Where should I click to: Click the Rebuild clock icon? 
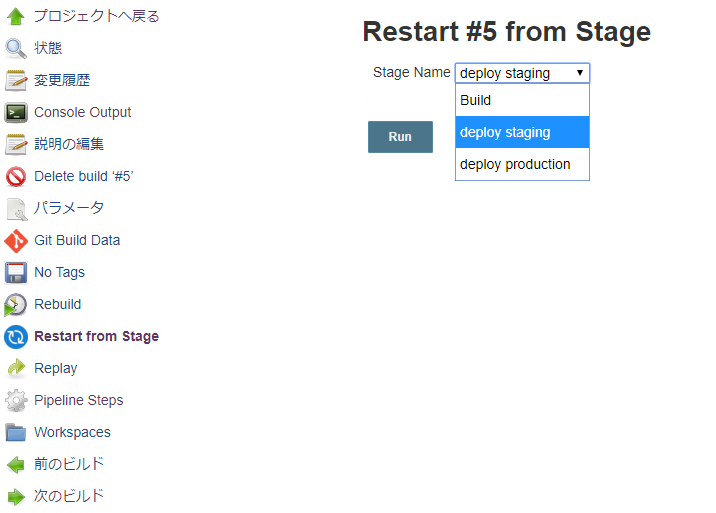(16, 304)
